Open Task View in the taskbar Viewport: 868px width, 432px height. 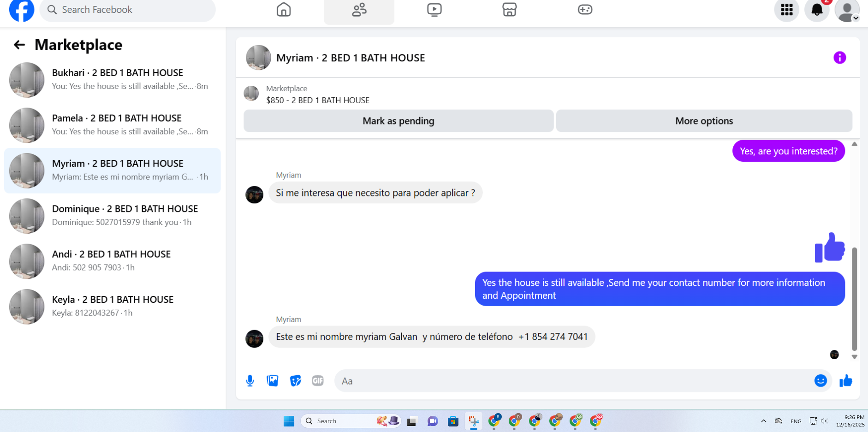tap(412, 421)
